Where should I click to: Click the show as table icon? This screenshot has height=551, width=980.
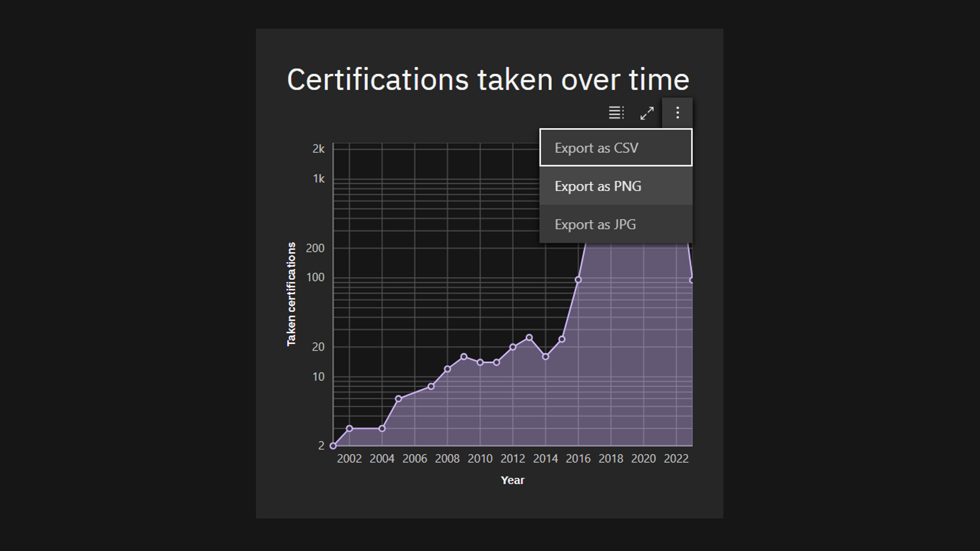point(616,113)
